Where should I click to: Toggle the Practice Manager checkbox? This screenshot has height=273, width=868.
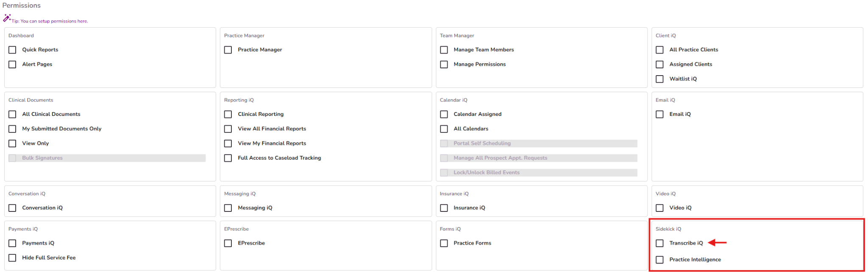pos(228,50)
